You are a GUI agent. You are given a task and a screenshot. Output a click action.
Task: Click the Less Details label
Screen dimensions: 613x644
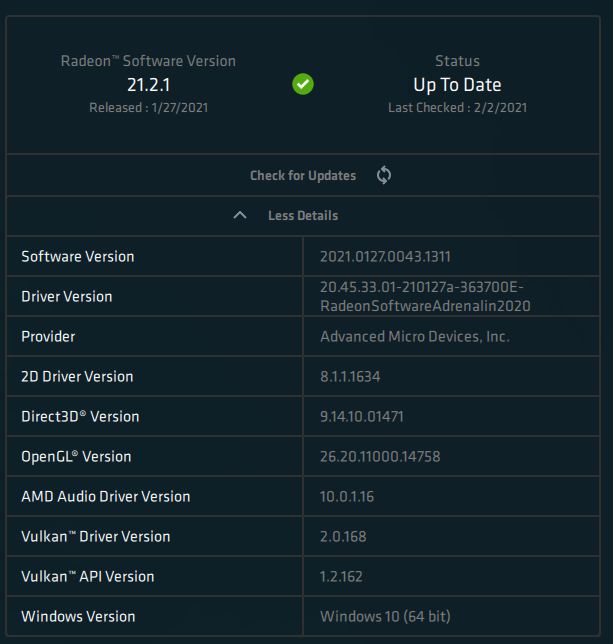tap(303, 216)
